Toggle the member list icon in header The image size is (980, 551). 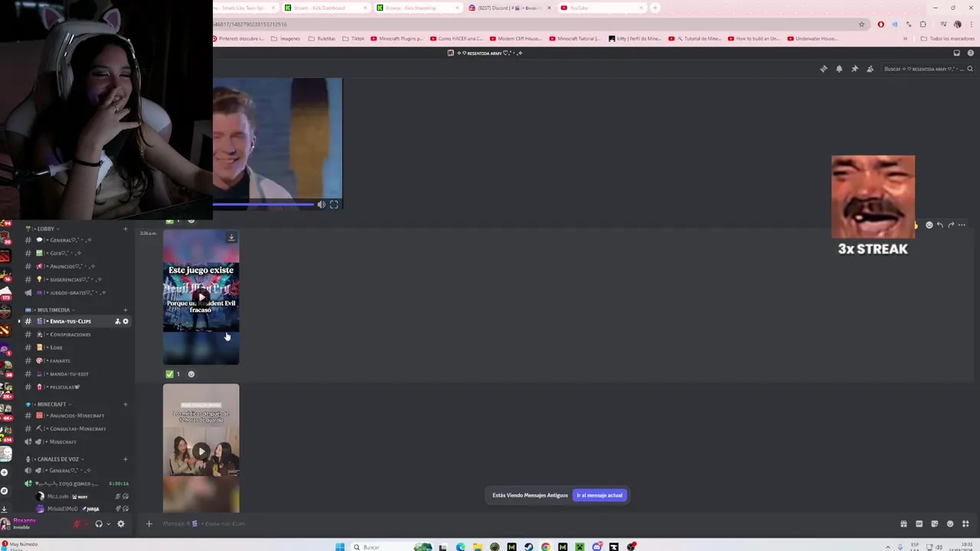pyautogui.click(x=870, y=69)
